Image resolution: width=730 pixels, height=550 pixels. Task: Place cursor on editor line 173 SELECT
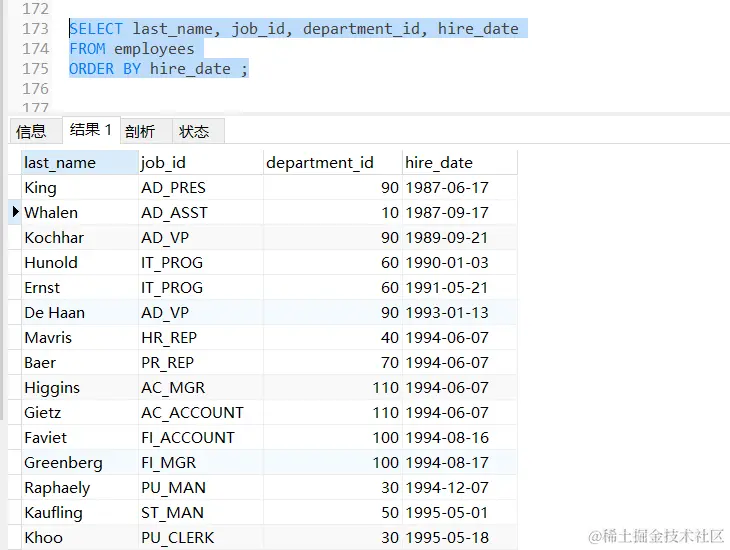[96, 29]
